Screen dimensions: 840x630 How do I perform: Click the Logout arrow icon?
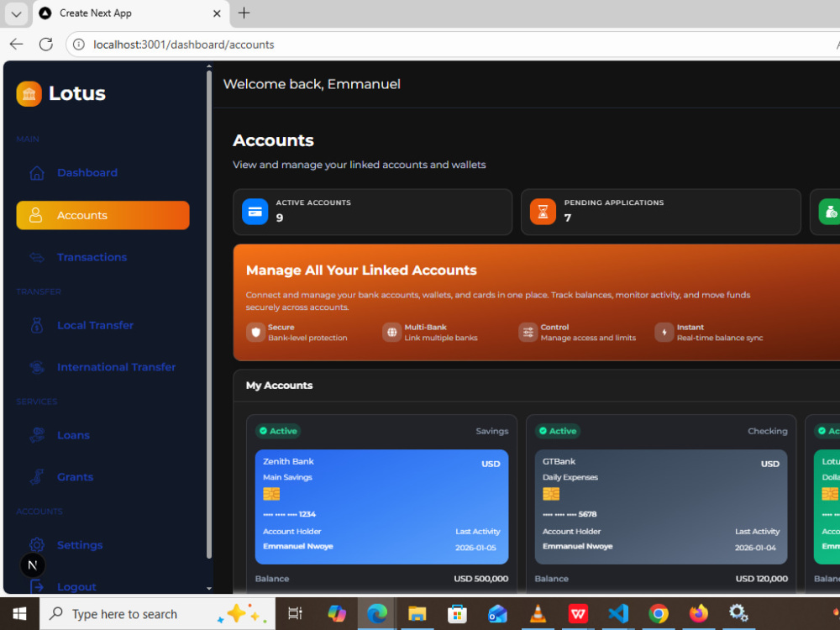click(x=36, y=586)
